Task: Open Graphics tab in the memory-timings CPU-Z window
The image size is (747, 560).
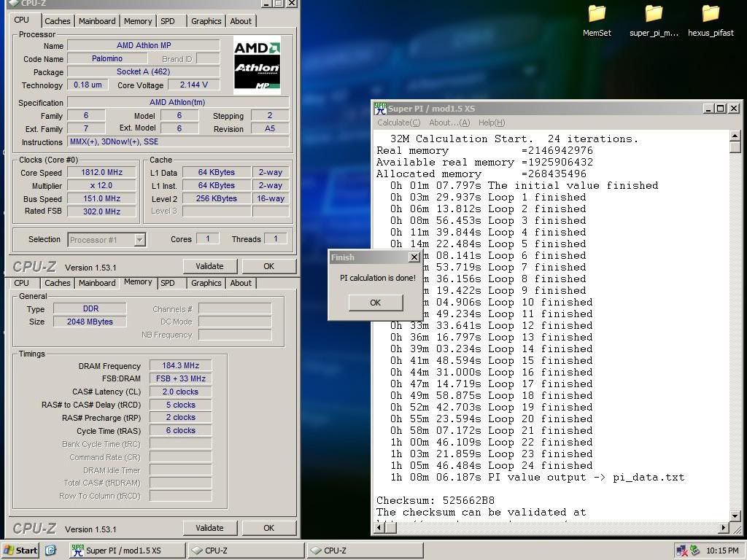Action: pyautogui.click(x=206, y=283)
